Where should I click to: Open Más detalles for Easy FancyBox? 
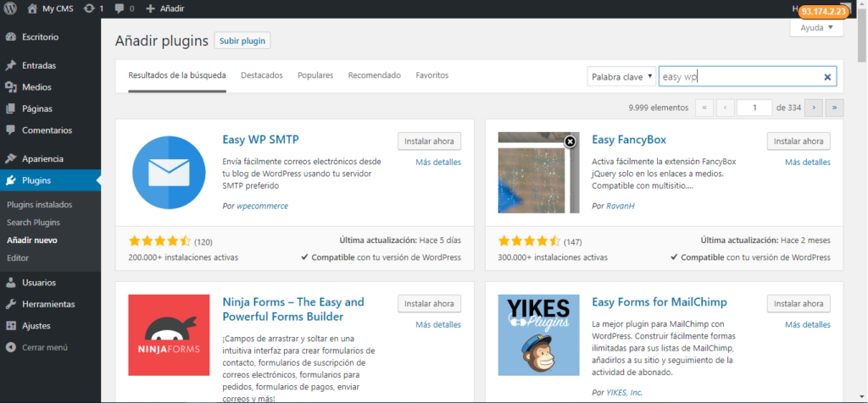808,162
